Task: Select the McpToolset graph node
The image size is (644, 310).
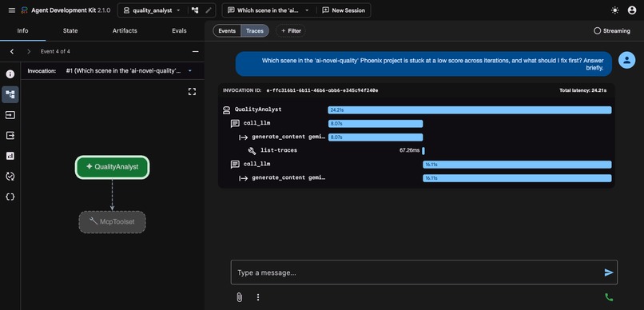Action: [x=112, y=222]
